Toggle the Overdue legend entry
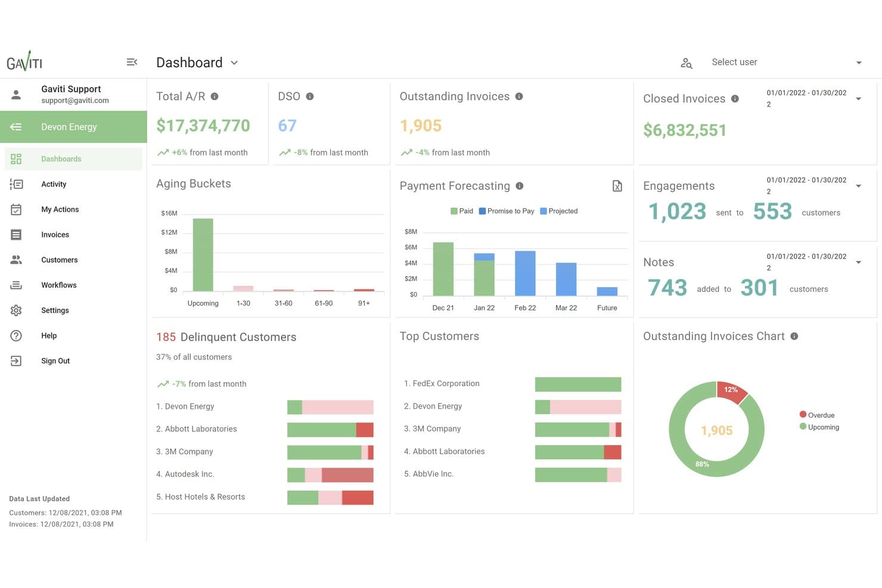This screenshot has width=882, height=588. pos(816,415)
